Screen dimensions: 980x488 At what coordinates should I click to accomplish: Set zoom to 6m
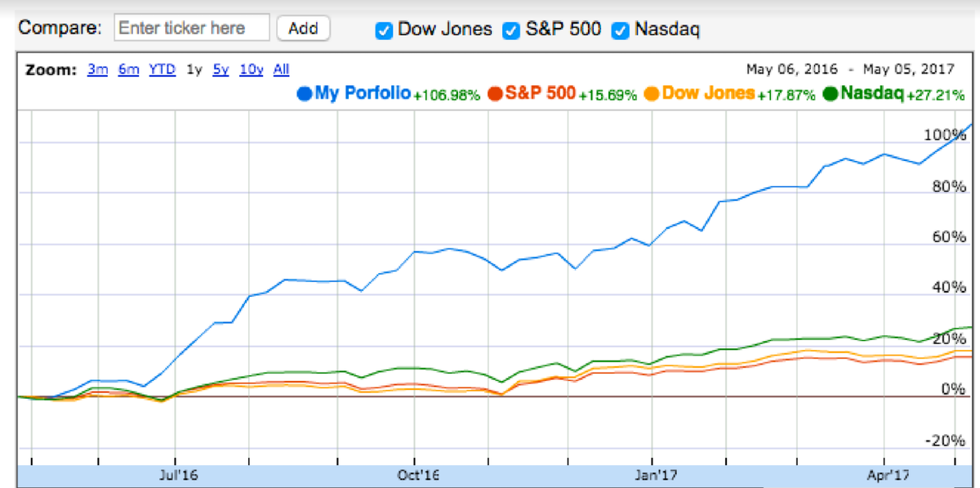pos(129,69)
